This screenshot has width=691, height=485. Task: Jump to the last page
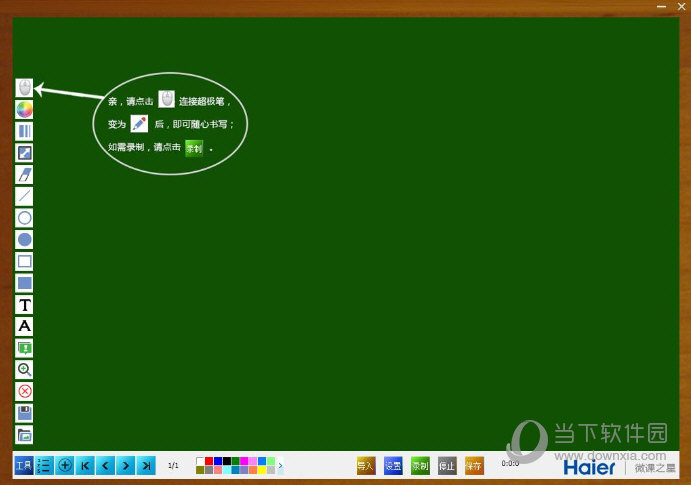(146, 465)
